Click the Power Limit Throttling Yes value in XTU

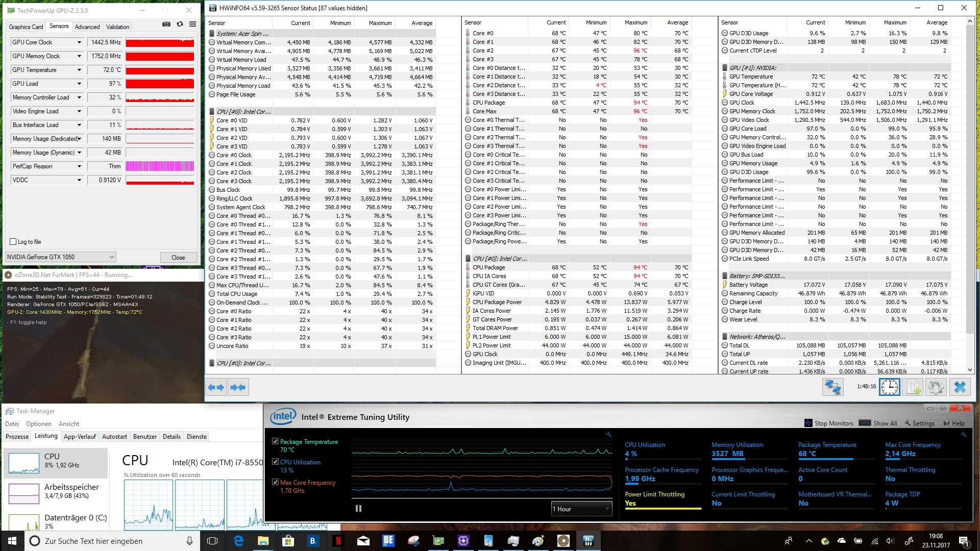coord(630,503)
